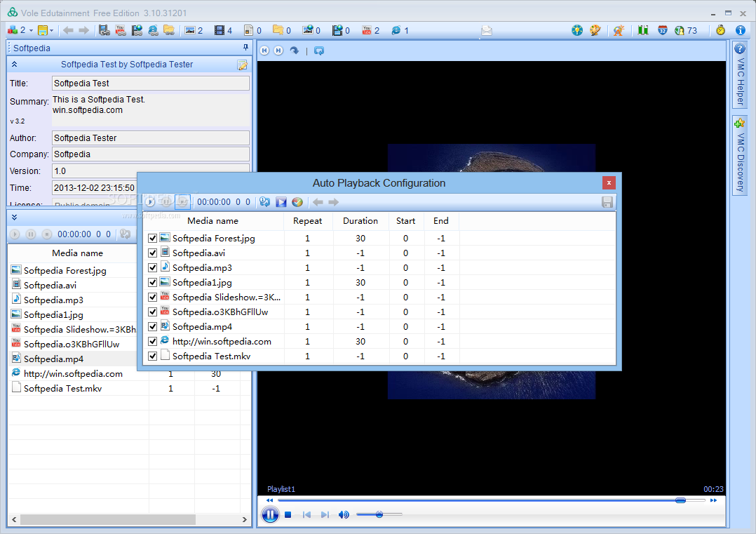Click the Internet Explorer link icon in toolbar
The width and height of the screenshot is (756, 534).
(153, 30)
